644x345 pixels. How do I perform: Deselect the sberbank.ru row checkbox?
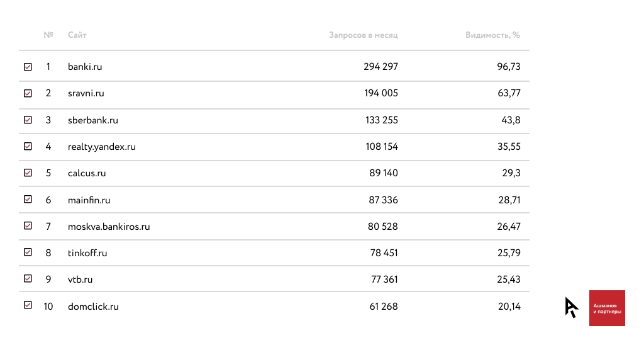28,120
